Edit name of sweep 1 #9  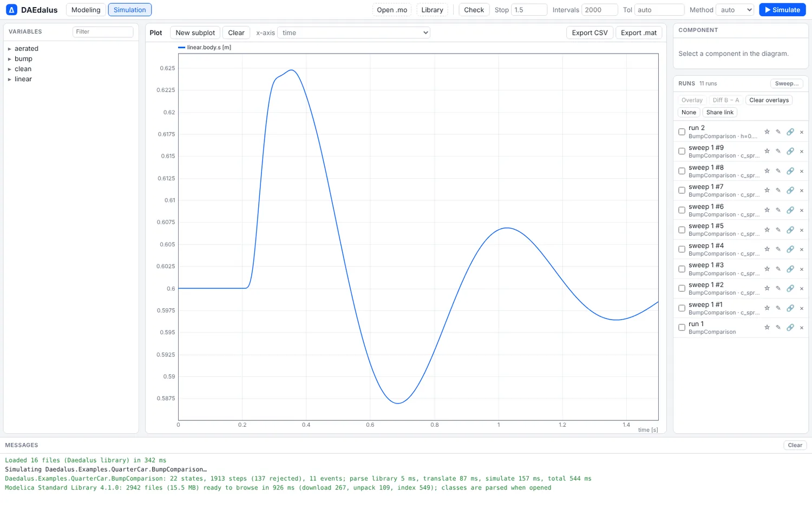pos(778,151)
